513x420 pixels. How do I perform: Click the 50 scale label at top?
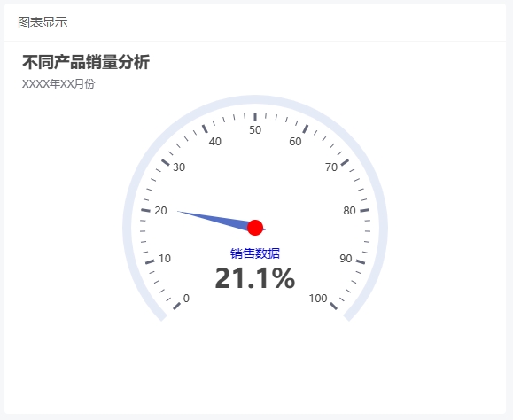point(255,130)
